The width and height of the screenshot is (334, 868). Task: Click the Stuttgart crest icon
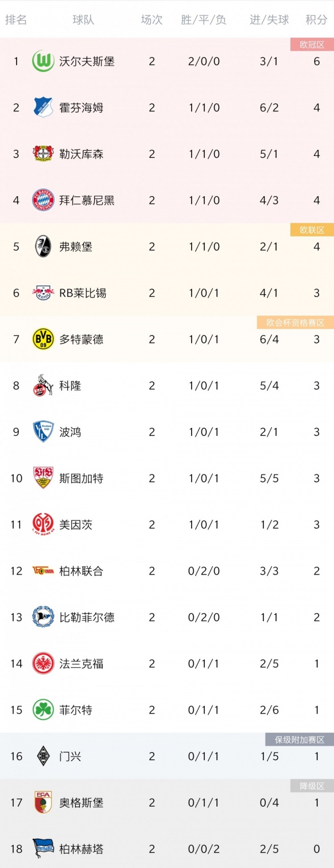point(43,478)
